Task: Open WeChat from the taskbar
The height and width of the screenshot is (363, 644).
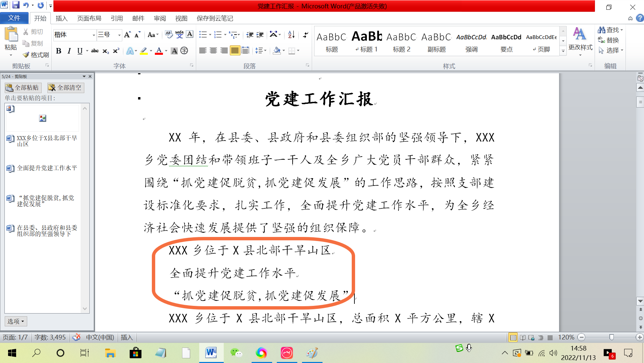Action: point(236,353)
